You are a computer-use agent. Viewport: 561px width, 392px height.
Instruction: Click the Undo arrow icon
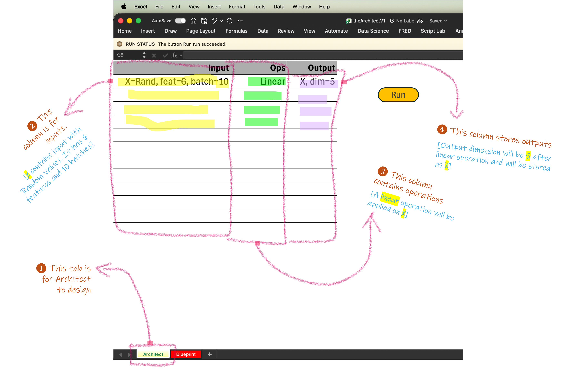214,21
